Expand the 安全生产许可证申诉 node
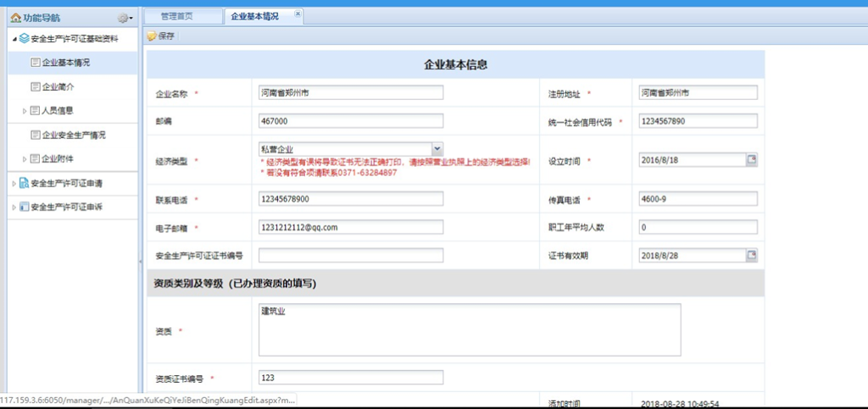Screen dimensions: 868x409 pyautogui.click(x=14, y=207)
